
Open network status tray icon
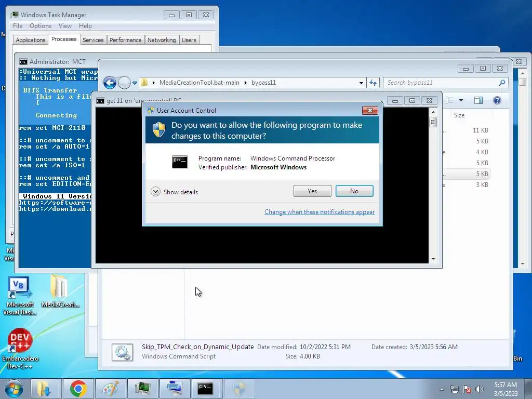click(454, 389)
